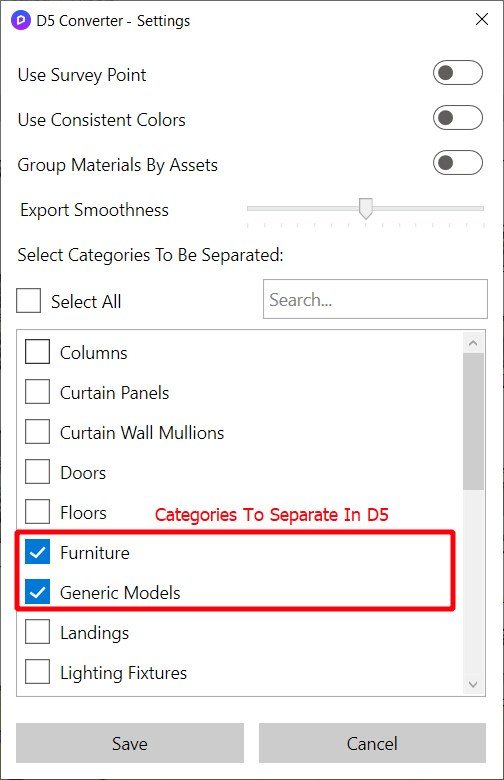This screenshot has height=780, width=504.
Task: Check the Floors category box
Action: [37, 511]
